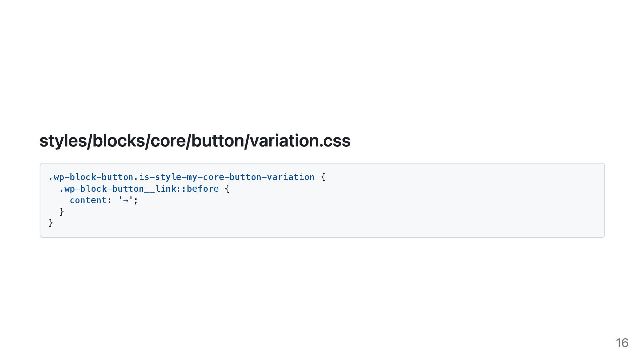Click the inner closing brace in the code

point(62,212)
